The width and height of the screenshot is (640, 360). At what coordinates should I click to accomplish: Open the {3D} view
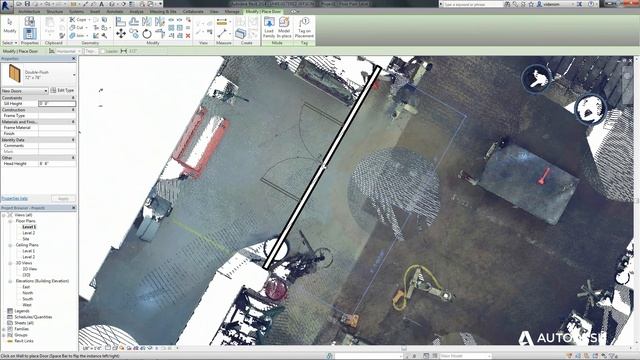pyautogui.click(x=26, y=275)
